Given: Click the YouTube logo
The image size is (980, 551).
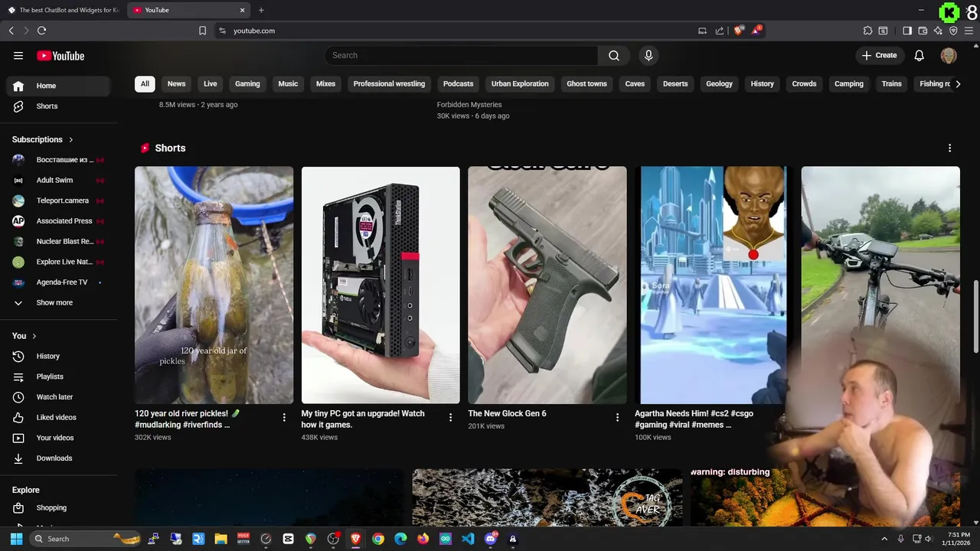Looking at the screenshot, I should pyautogui.click(x=60, y=55).
